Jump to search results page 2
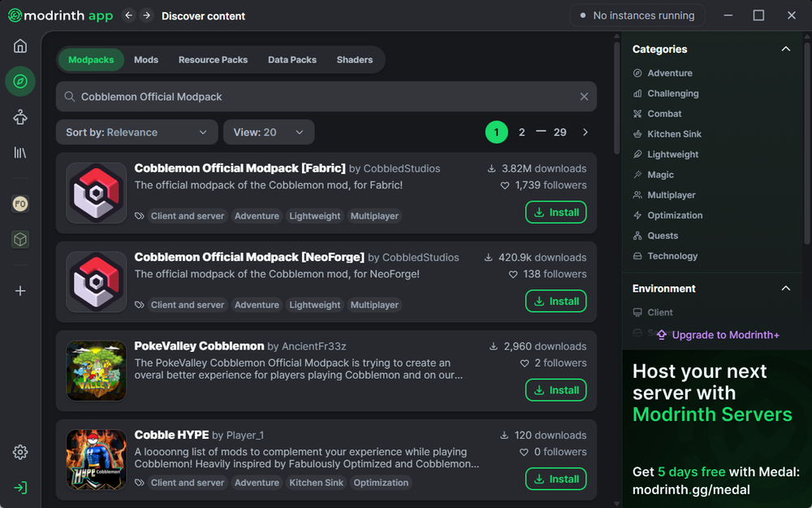Image resolution: width=812 pixels, height=508 pixels. pos(521,132)
